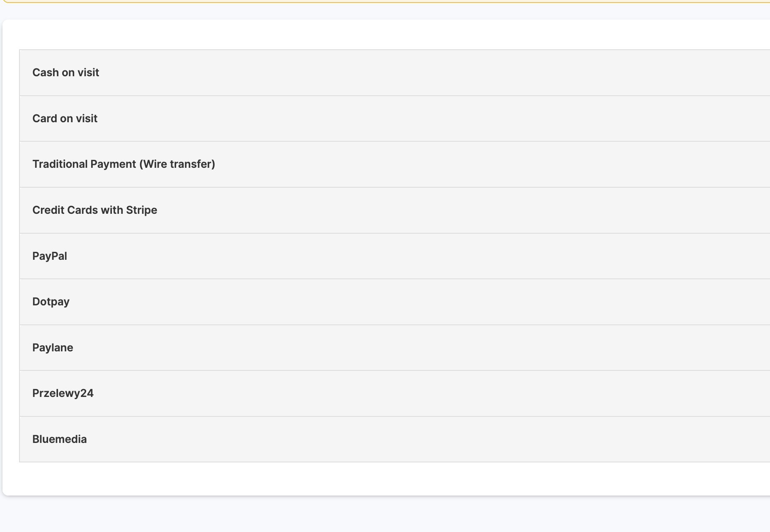Click the 'Przelewy24' title text
The width and height of the screenshot is (770, 532).
coord(63,393)
